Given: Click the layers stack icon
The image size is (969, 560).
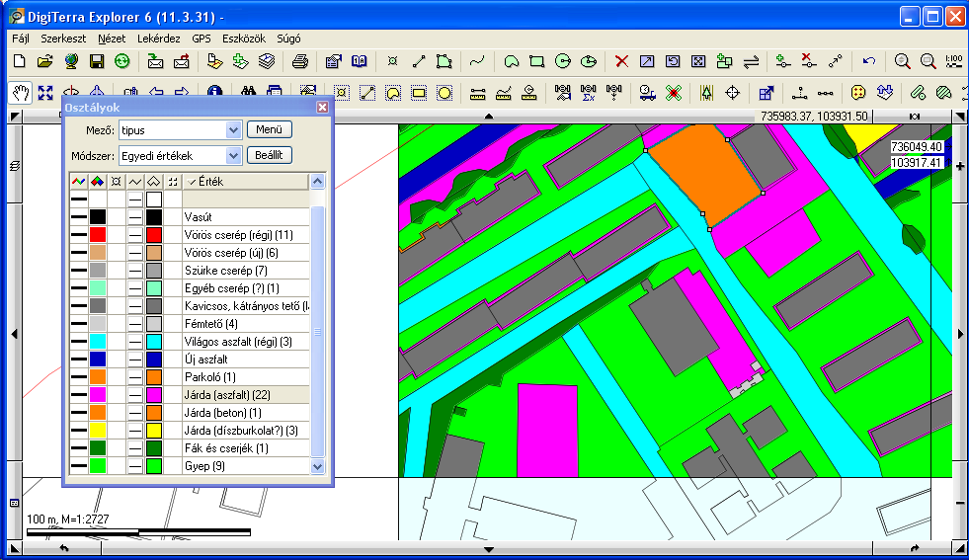Looking at the screenshot, I should tap(267, 61).
